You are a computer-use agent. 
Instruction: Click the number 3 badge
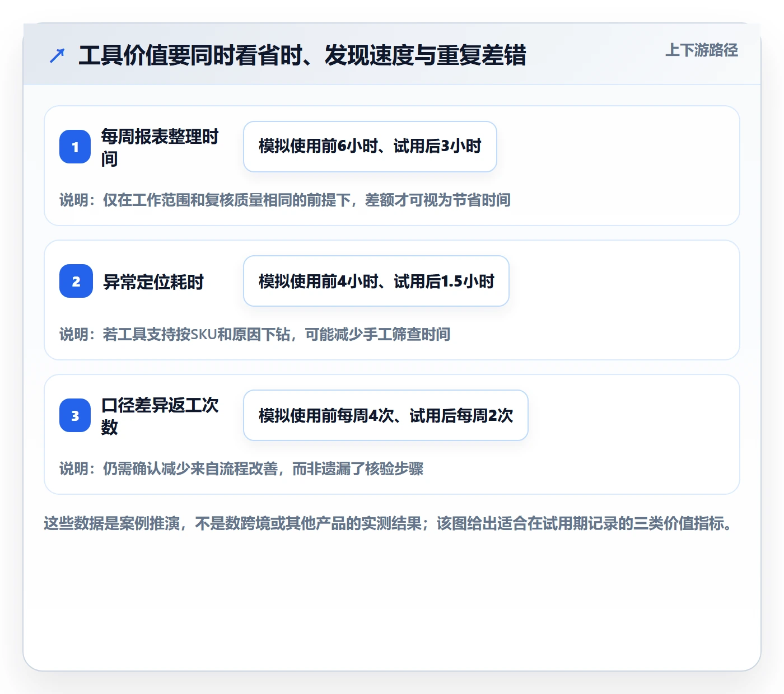tap(75, 415)
